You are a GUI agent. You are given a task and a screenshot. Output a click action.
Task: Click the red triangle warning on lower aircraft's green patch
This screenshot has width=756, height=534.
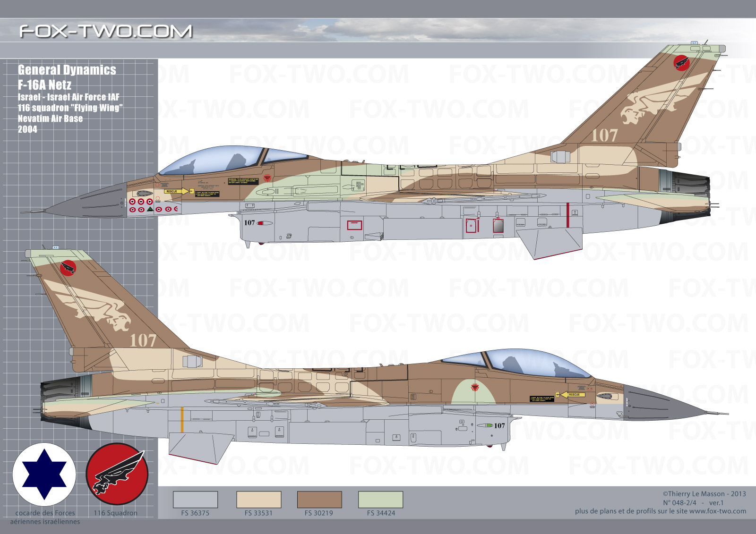pyautogui.click(x=474, y=388)
